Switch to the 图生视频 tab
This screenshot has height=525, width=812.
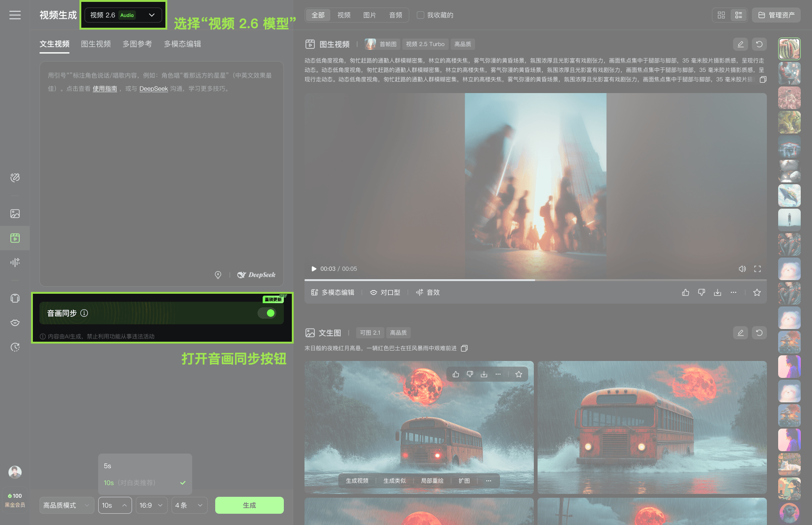(x=96, y=44)
